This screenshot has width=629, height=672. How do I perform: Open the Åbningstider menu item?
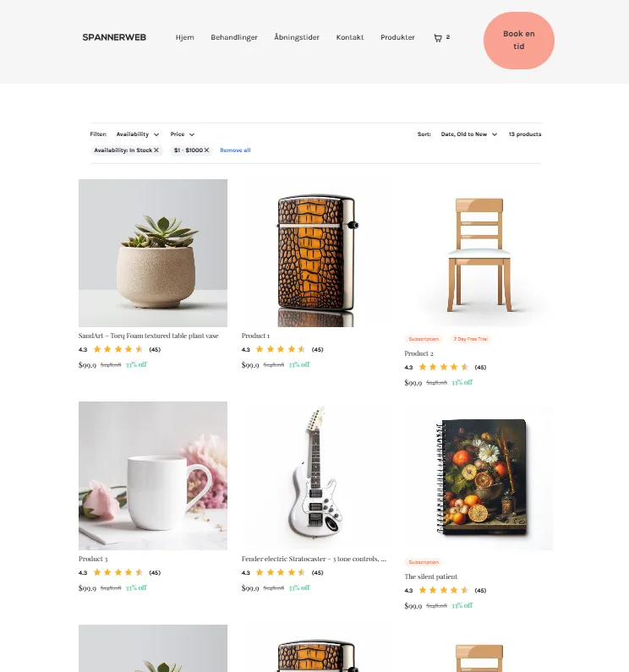[x=297, y=37]
